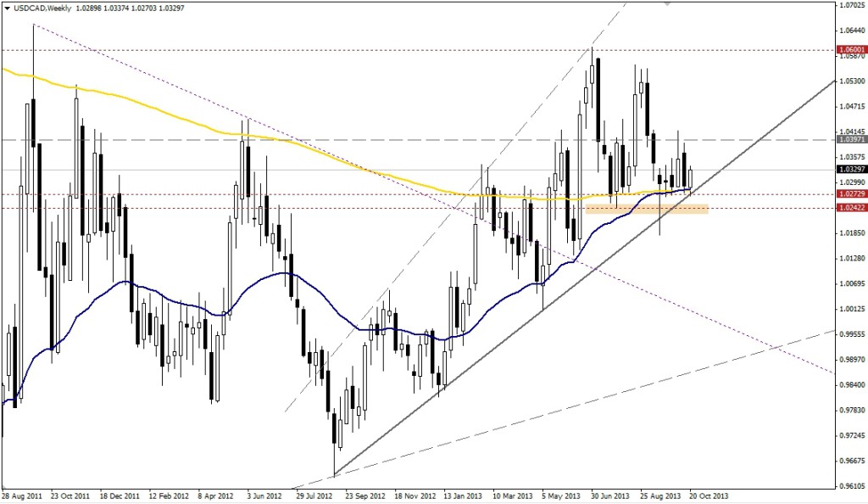Click the gray 1.03971 price level label

850,139
